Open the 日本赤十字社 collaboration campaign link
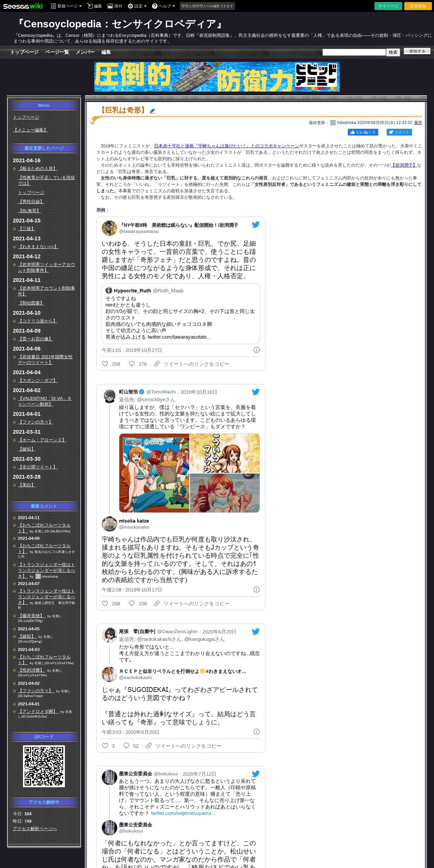This screenshot has height=868, width=434. (226, 146)
